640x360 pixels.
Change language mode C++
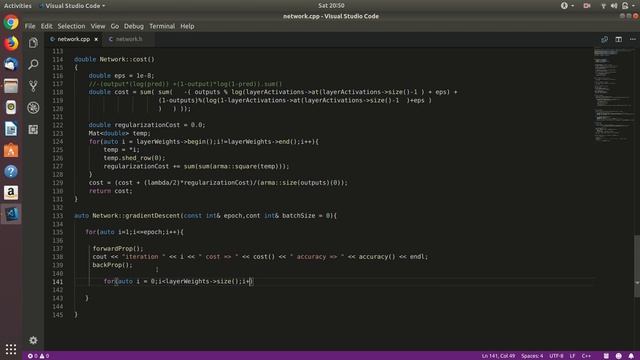[586, 356]
